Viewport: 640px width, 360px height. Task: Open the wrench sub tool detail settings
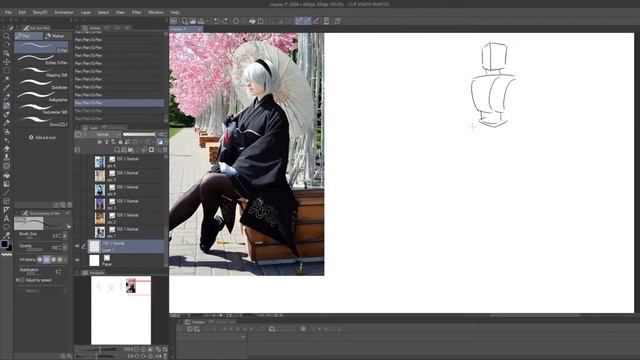tap(69, 356)
